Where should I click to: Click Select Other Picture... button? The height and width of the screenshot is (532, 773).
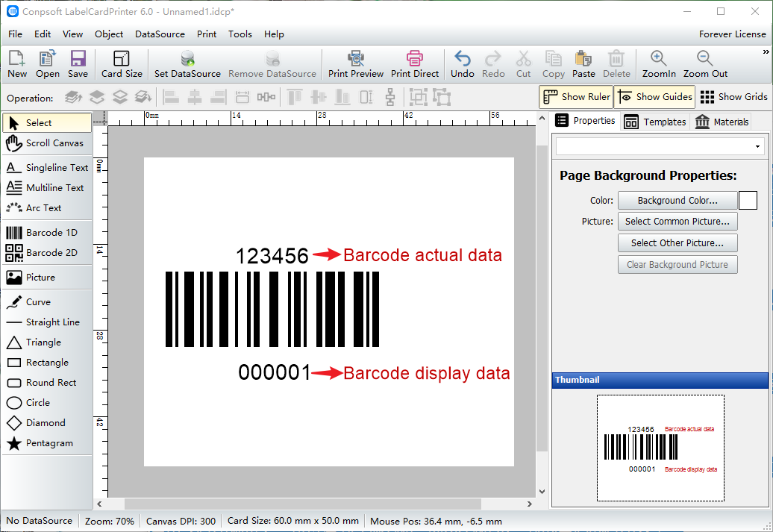677,243
